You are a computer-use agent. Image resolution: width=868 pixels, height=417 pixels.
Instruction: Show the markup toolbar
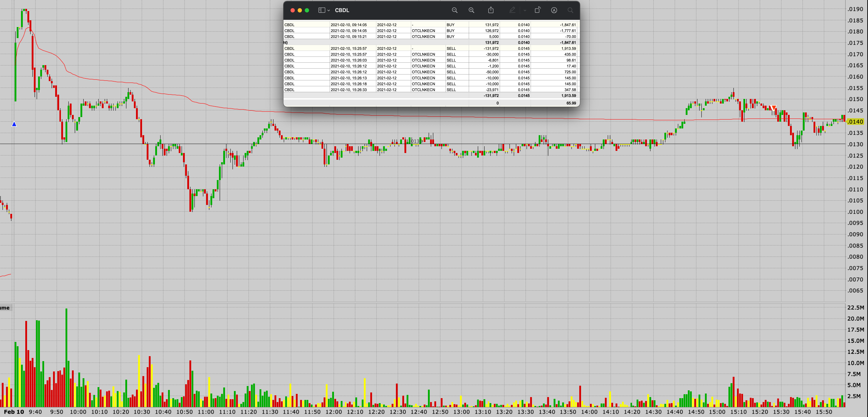[x=554, y=10]
